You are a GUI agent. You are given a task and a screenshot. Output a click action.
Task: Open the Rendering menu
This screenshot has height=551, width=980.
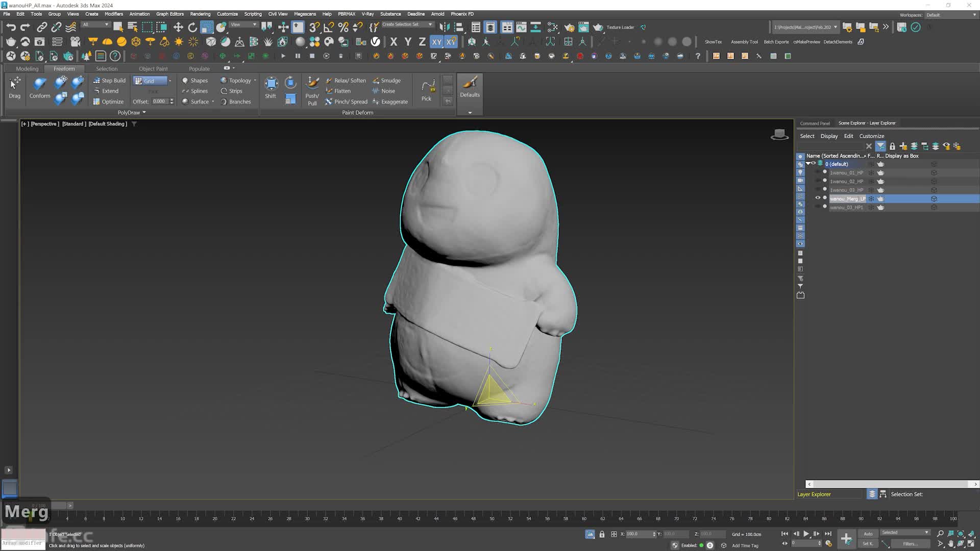200,14
